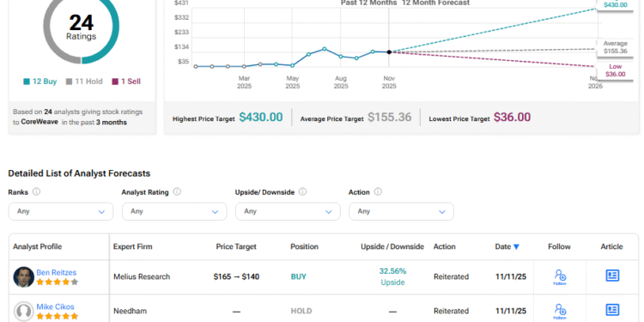Click the Nov 2025 black data point on chart
The width and height of the screenshot is (644, 322).
click(x=389, y=52)
